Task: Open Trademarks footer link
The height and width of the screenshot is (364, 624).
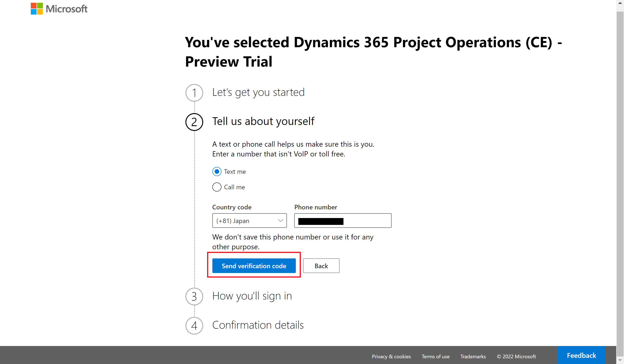Action: pyautogui.click(x=473, y=356)
